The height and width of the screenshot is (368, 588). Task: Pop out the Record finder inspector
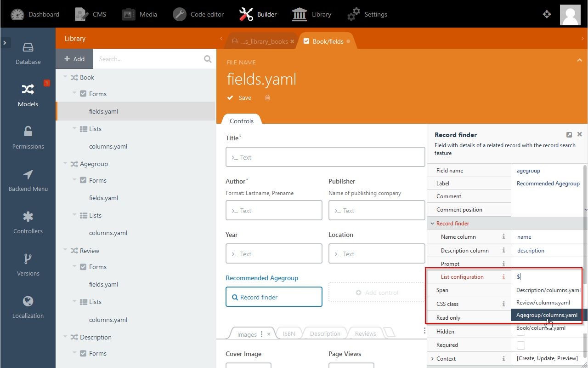[x=569, y=135]
